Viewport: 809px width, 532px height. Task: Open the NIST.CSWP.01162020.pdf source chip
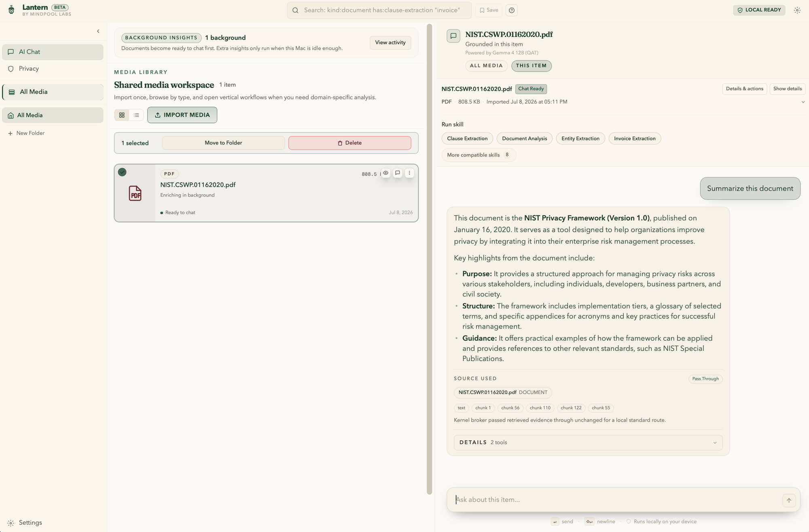[502, 393]
